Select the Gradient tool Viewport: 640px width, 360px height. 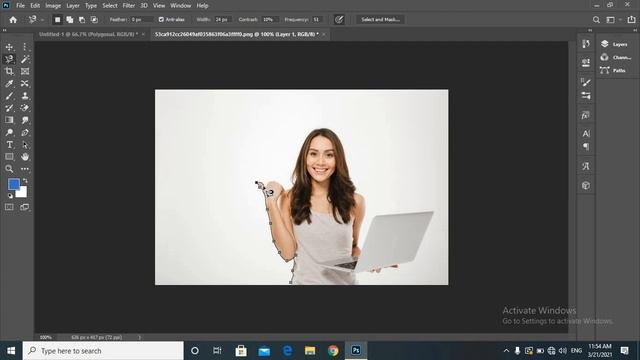click(9, 120)
